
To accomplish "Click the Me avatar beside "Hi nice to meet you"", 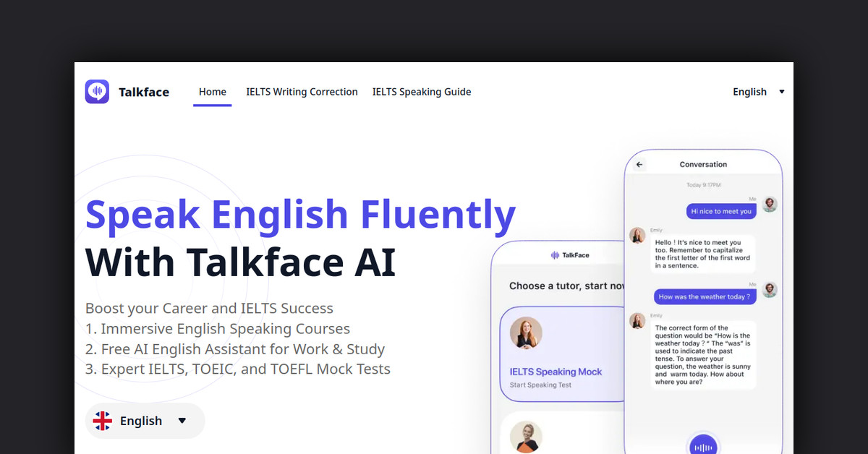I will tap(770, 205).
